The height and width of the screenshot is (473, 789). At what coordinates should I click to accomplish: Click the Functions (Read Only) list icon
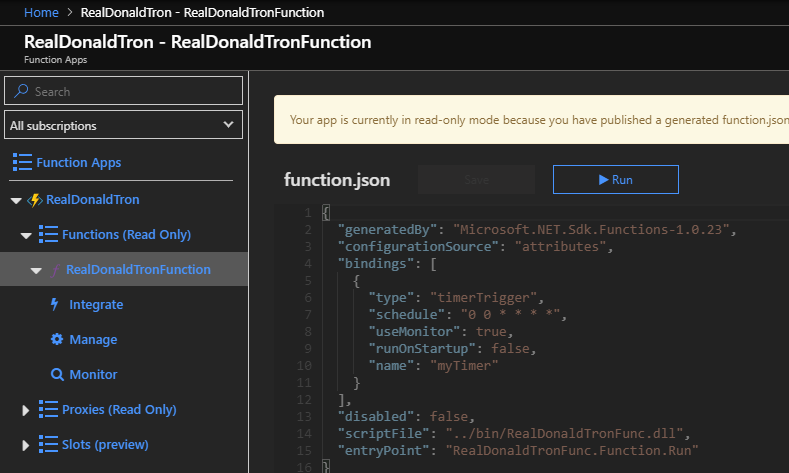(48, 234)
